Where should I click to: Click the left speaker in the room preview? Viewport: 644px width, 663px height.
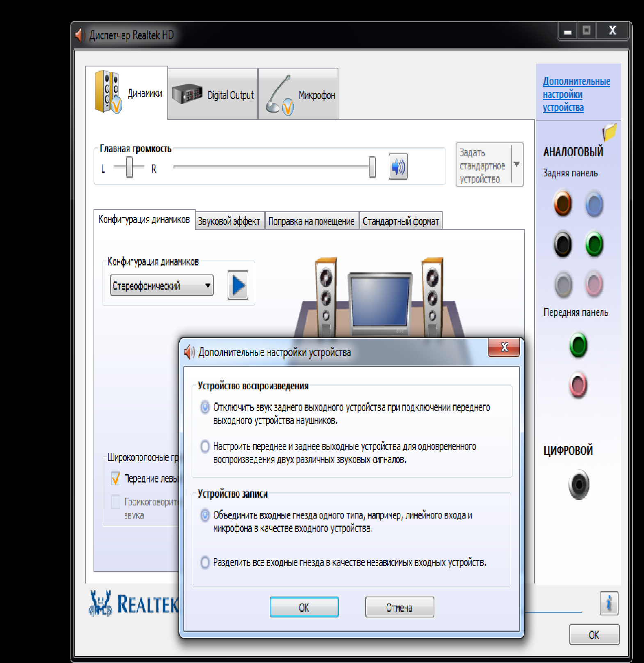(x=326, y=297)
